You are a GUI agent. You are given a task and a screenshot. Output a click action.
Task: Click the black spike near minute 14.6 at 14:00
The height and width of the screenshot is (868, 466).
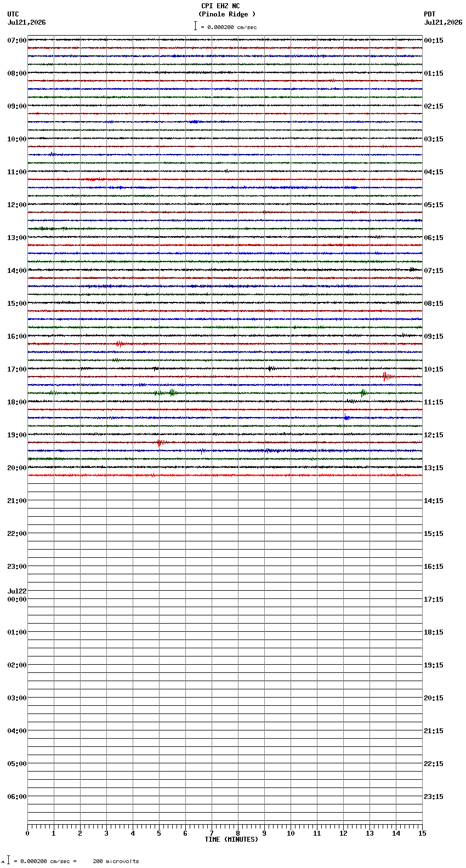pyautogui.click(x=411, y=269)
